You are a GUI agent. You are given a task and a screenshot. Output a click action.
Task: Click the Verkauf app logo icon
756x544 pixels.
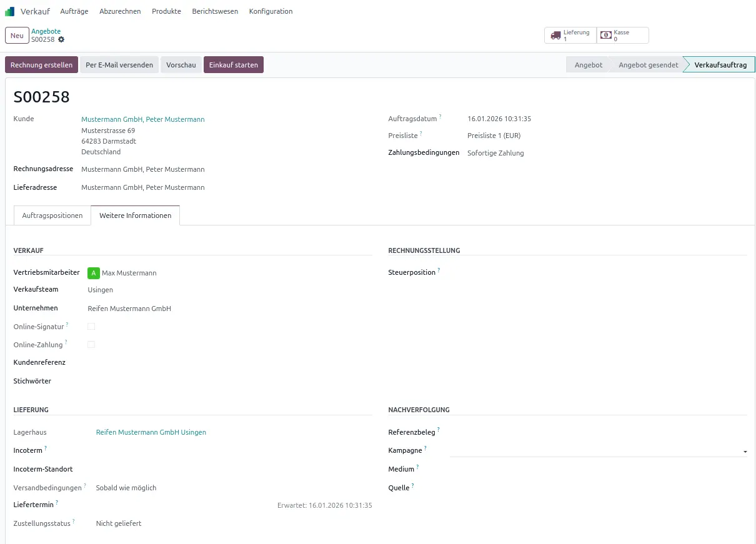(9, 11)
